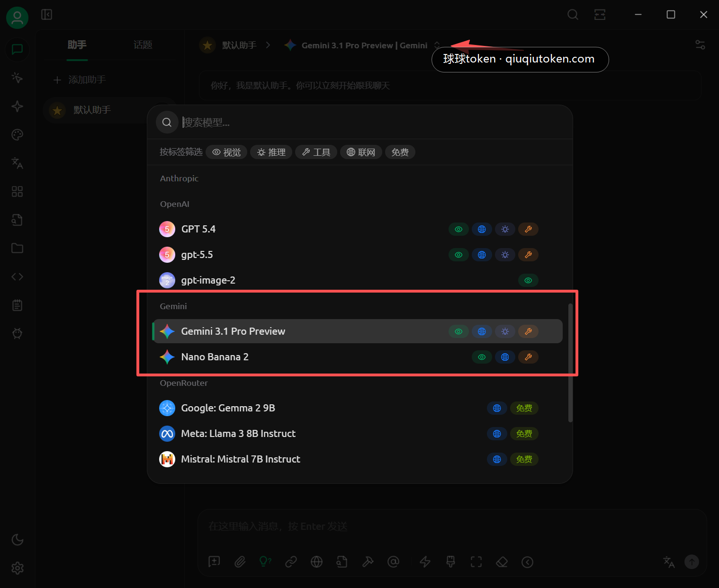Click the translate icon beside send button
This screenshot has width=719, height=588.
pyautogui.click(x=669, y=562)
